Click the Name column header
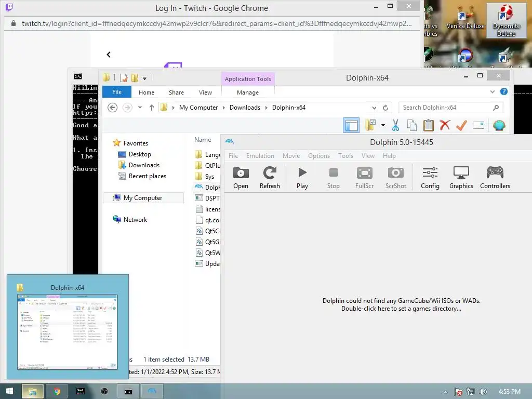 [x=203, y=139]
